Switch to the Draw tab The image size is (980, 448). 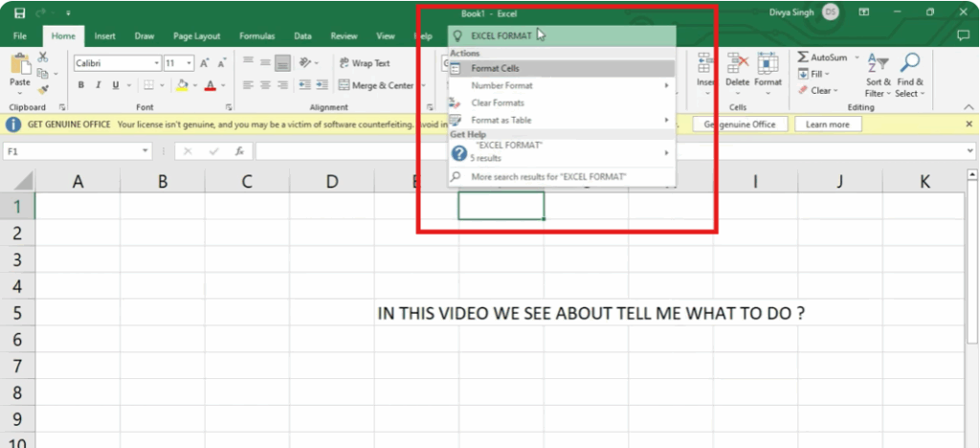(145, 36)
